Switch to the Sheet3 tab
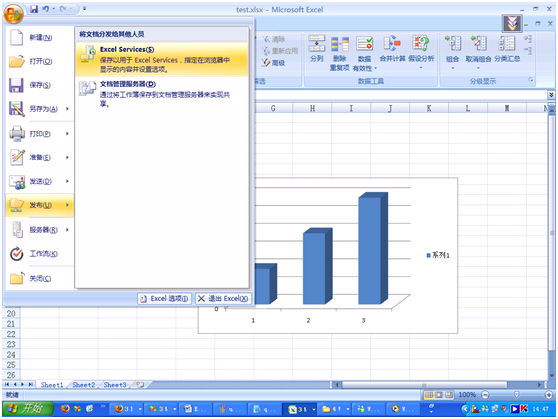This screenshot has height=419, width=558. click(x=115, y=385)
